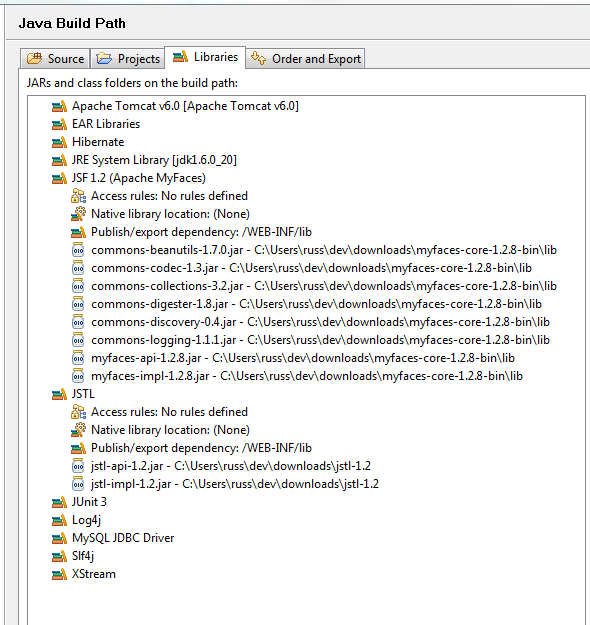
Task: Select the EAR Libraries entry
Action: click(x=106, y=124)
